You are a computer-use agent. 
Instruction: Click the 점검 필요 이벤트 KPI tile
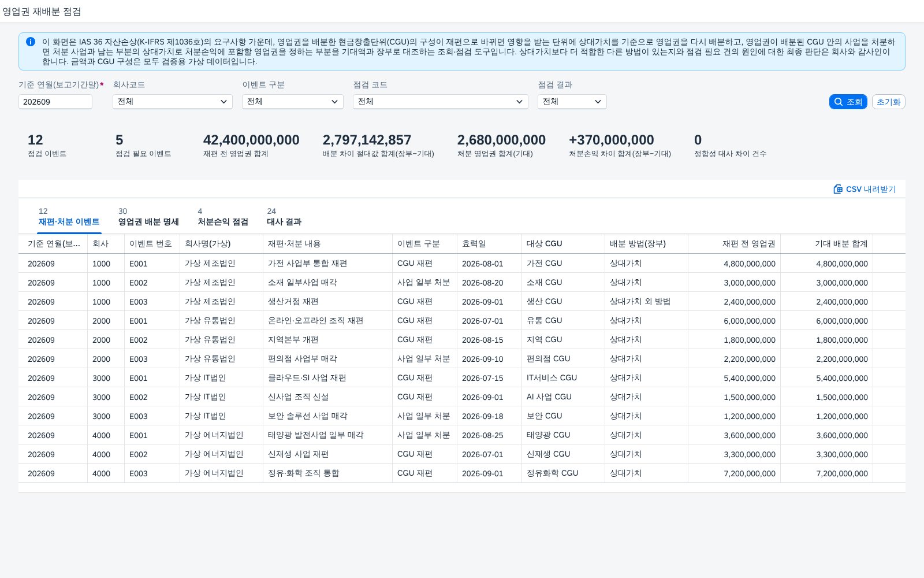tap(143, 146)
